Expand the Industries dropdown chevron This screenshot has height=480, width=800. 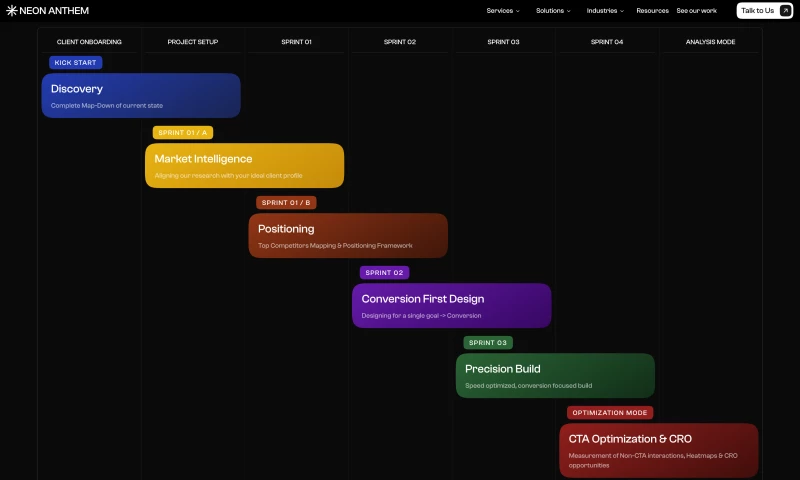(622, 11)
